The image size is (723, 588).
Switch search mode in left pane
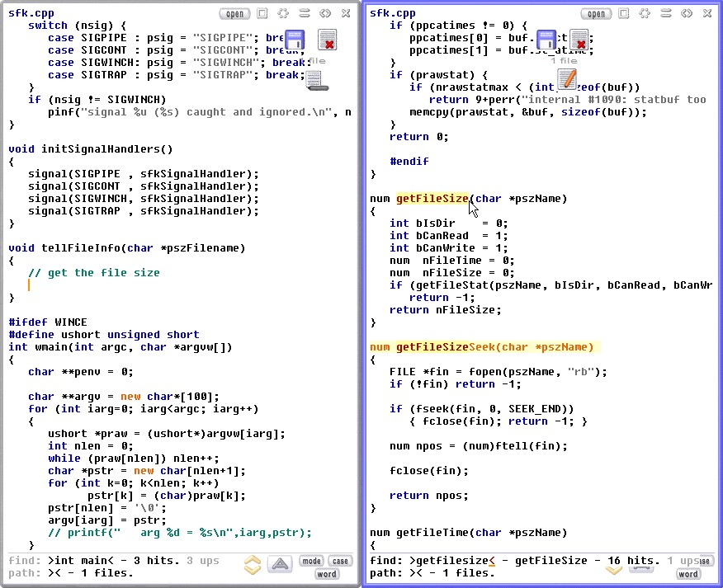[311, 562]
